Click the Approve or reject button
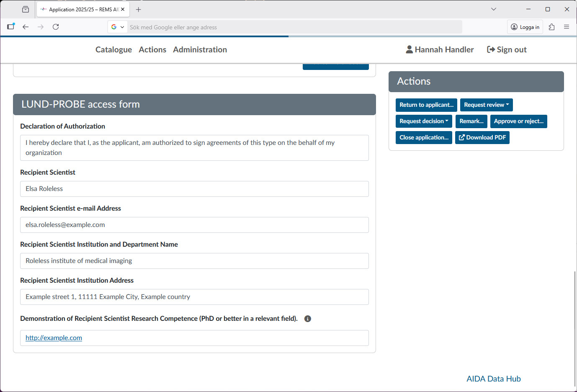 [518, 121]
